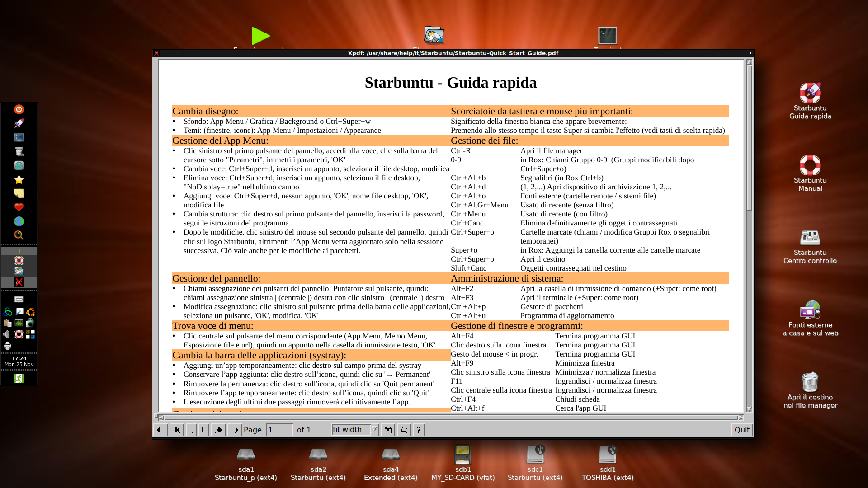Go to next page arrow
Viewport: 868px width, 488px height.
[204, 430]
